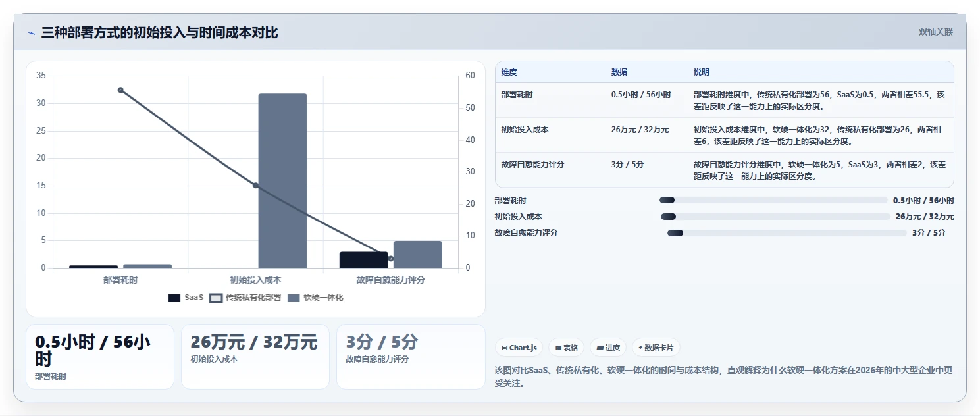The width and height of the screenshot is (980, 416).
Task: Click the 表格 tag chip
Action: click(566, 348)
